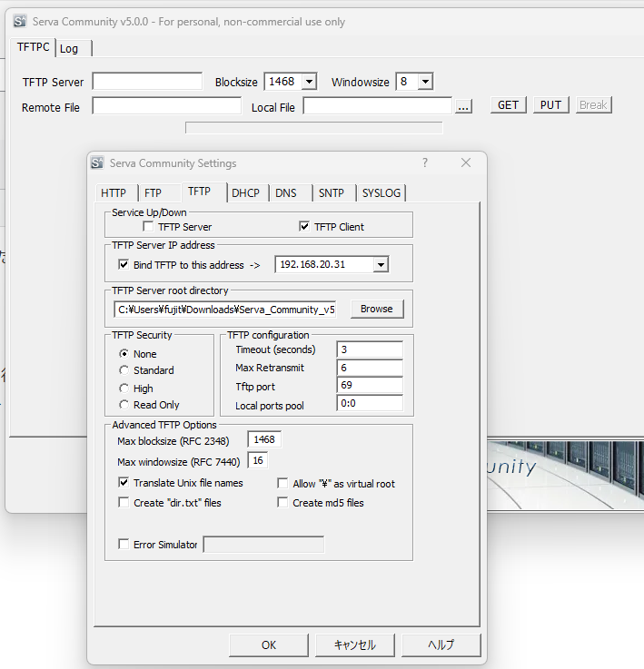644x669 pixels.
Task: Click the "..." local file browse button
Action: point(463,106)
